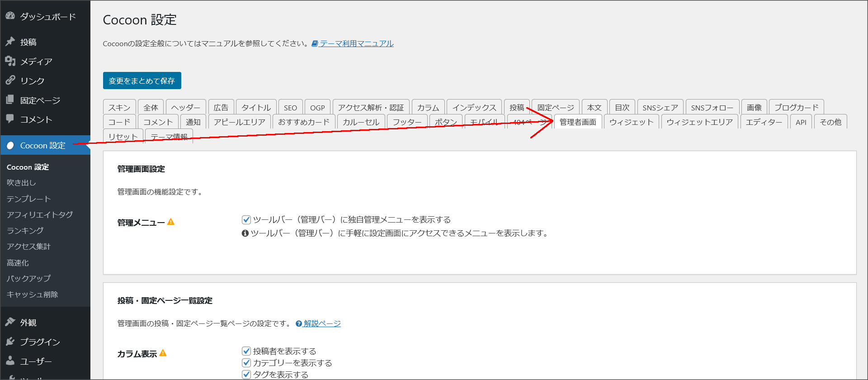Open the 本文 tab
Image resolution: width=868 pixels, height=380 pixels.
[594, 107]
